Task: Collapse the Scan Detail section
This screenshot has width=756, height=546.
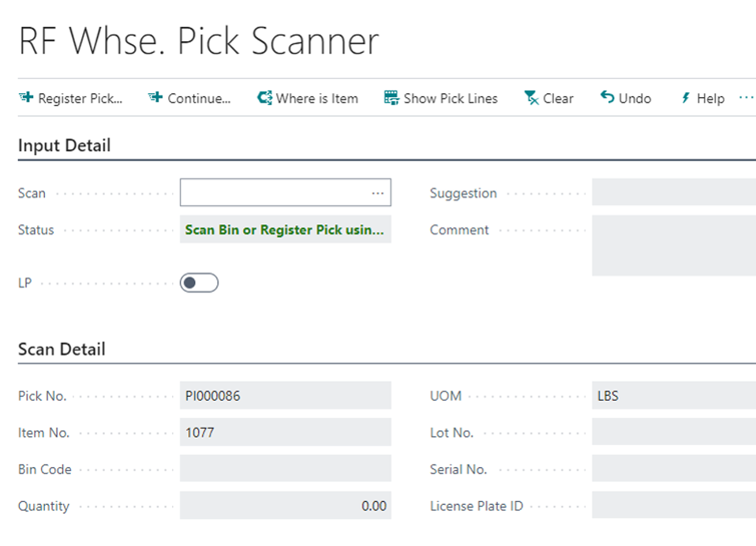Action: [x=62, y=349]
